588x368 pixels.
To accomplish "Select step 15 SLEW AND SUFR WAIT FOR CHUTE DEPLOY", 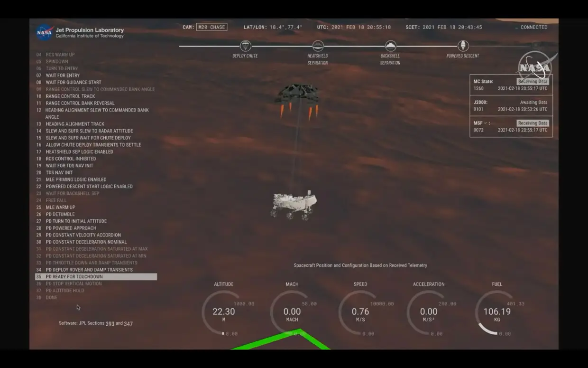I will (83, 138).
